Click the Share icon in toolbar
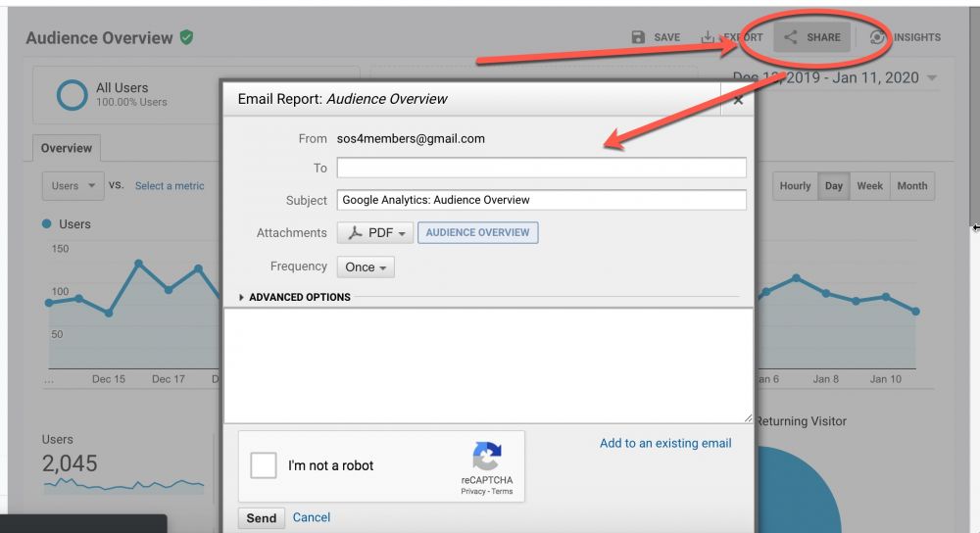This screenshot has width=980, height=533. (791, 37)
